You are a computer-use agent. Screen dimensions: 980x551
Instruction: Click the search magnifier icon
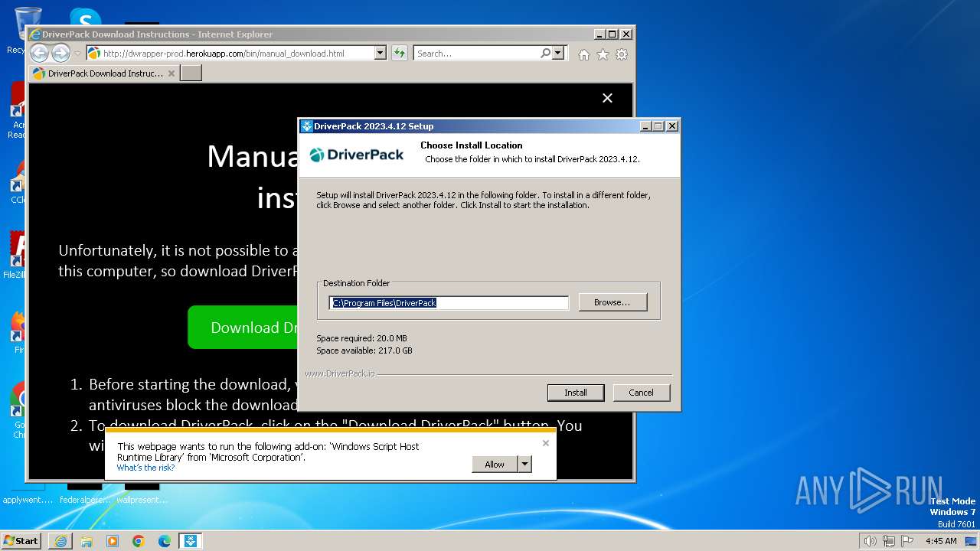point(545,54)
